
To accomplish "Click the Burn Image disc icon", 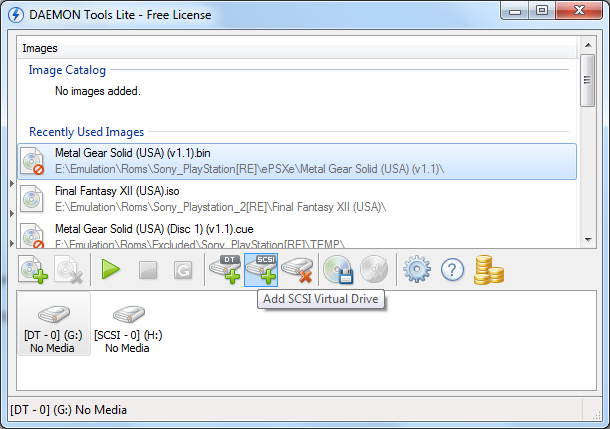I will tap(374, 269).
